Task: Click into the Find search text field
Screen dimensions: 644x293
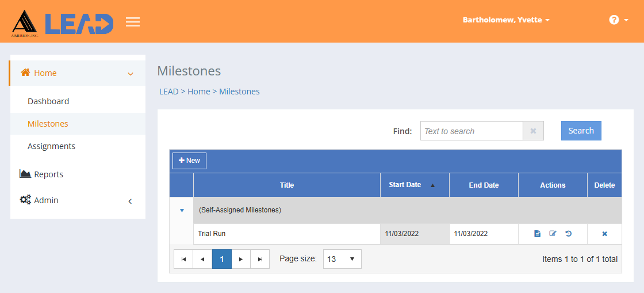Action: coord(471,131)
